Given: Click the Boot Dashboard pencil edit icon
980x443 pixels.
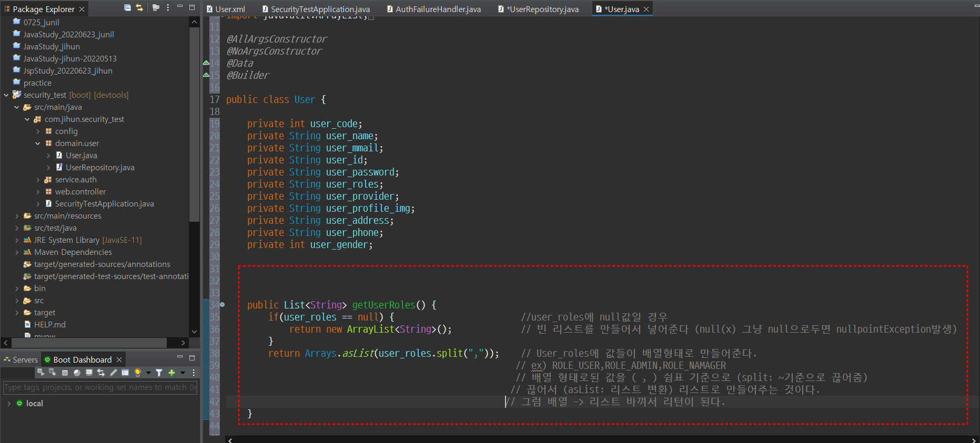Looking at the screenshot, I should coord(113,373).
